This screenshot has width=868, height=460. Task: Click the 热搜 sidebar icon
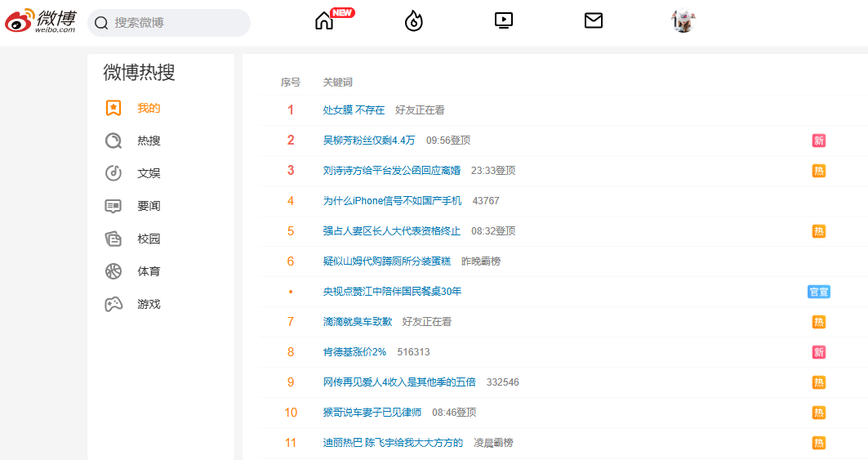coord(114,141)
